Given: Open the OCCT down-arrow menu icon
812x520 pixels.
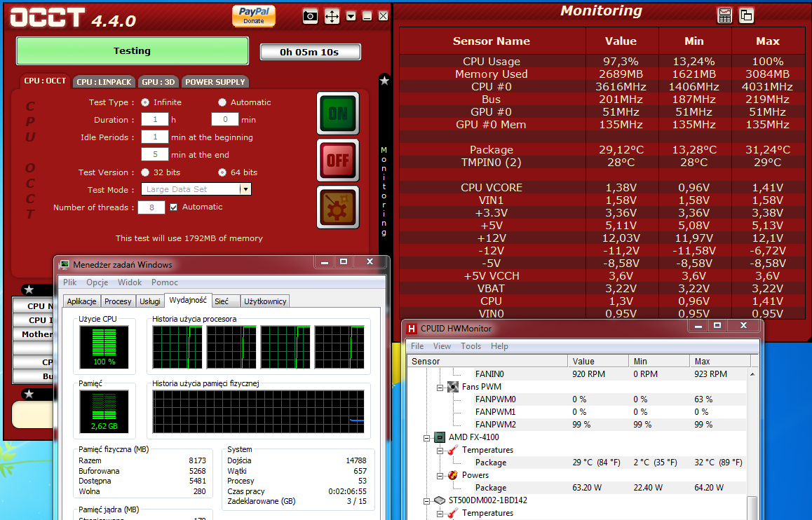Looking at the screenshot, I should point(351,16).
